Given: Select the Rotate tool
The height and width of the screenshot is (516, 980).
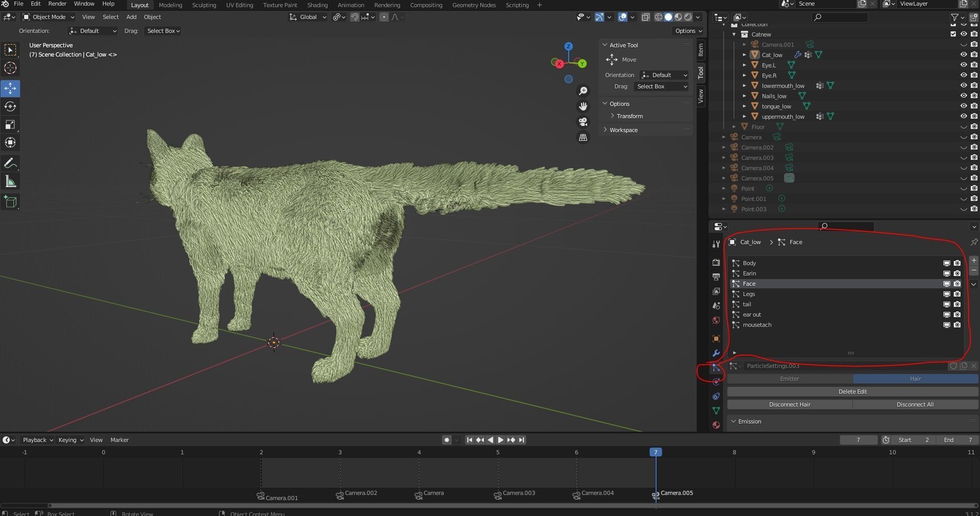Looking at the screenshot, I should [x=10, y=106].
